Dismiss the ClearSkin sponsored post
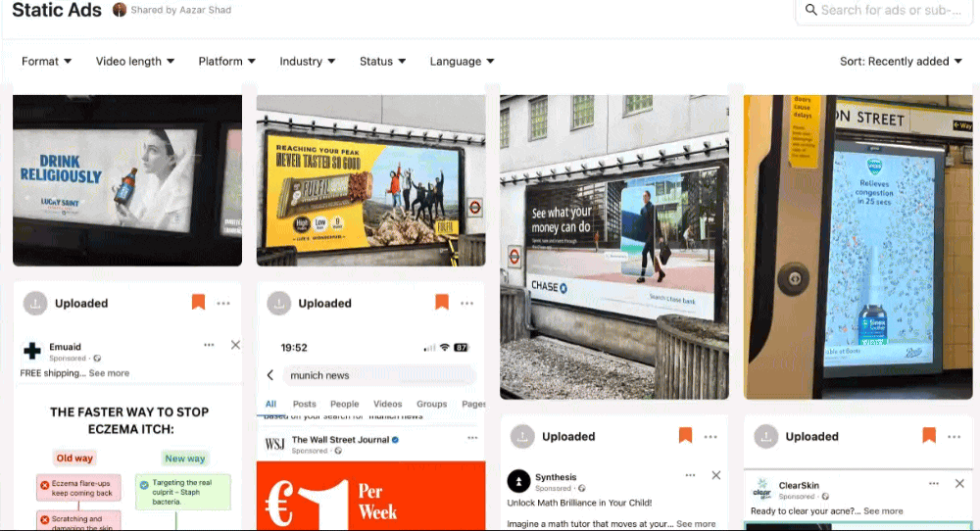Screen dimensions: 980x531 pyautogui.click(x=959, y=484)
